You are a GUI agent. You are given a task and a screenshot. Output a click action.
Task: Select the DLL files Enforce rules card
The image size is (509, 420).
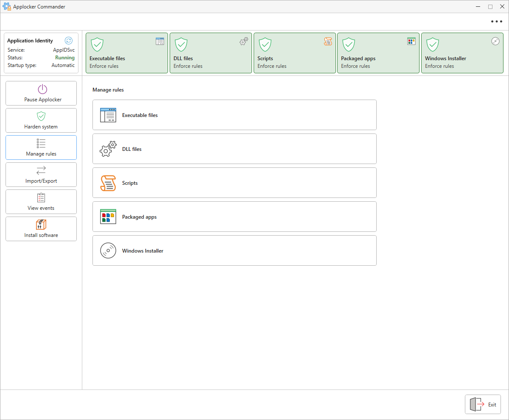pyautogui.click(x=211, y=53)
